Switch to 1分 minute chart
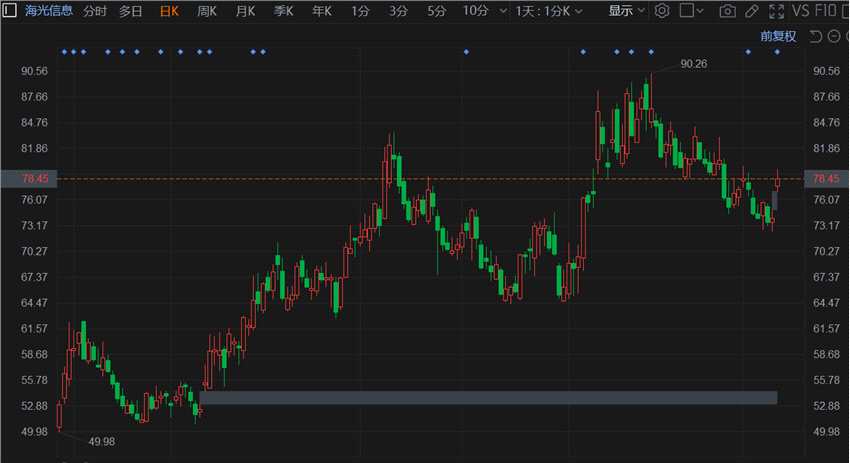 pos(360,11)
